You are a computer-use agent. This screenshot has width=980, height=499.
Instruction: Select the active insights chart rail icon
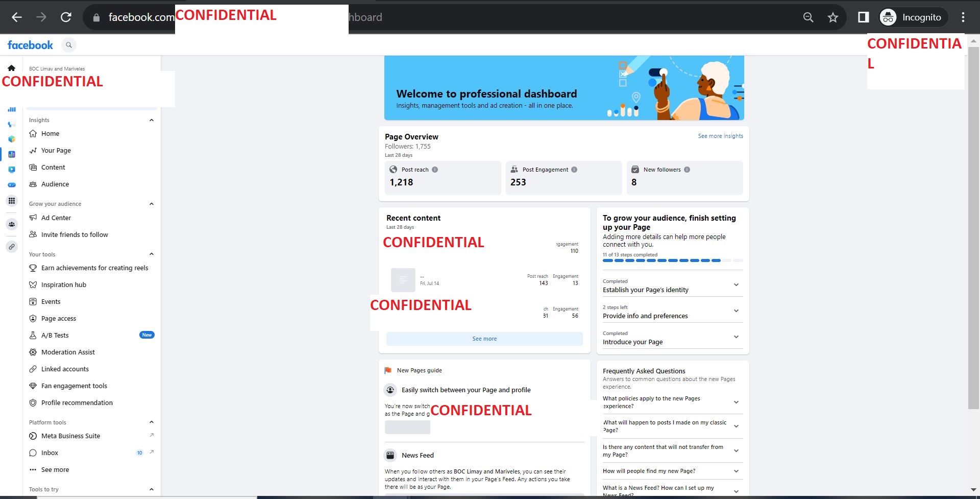pyautogui.click(x=12, y=154)
